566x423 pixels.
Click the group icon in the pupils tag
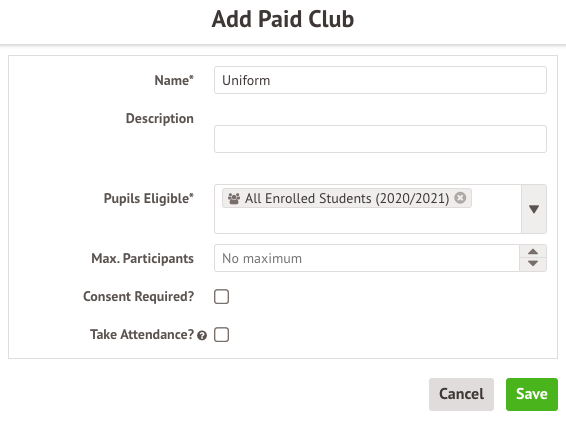click(x=234, y=198)
